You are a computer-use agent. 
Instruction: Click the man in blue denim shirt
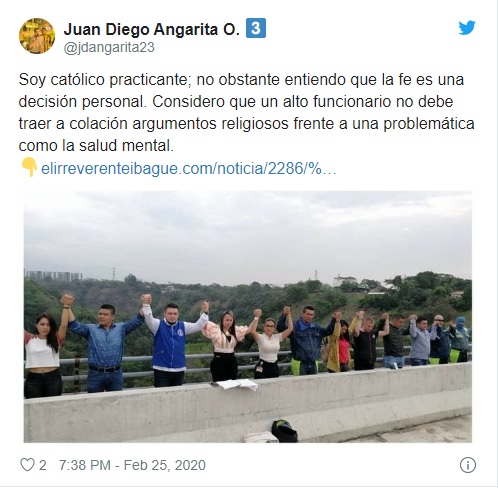pos(105,347)
